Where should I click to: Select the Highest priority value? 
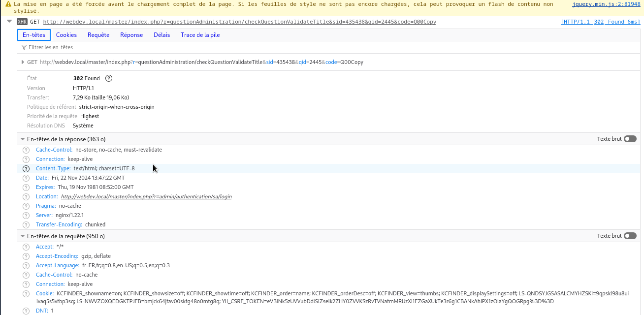tap(90, 116)
